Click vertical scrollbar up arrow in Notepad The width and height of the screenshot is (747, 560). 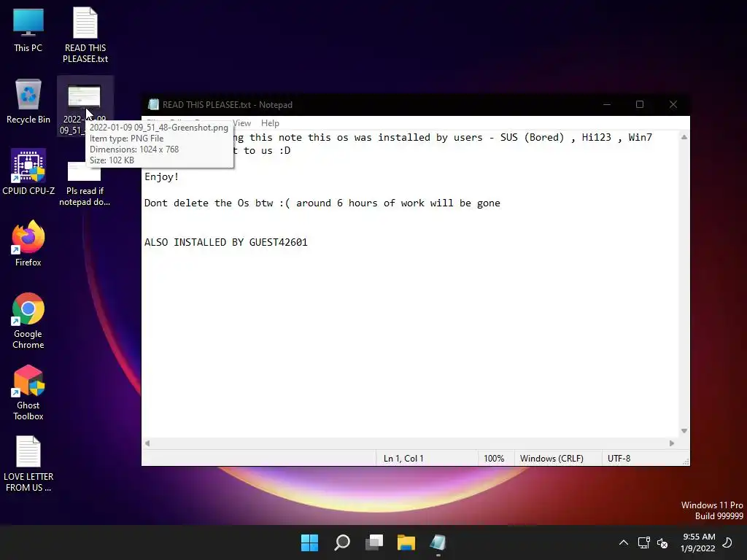(684, 137)
